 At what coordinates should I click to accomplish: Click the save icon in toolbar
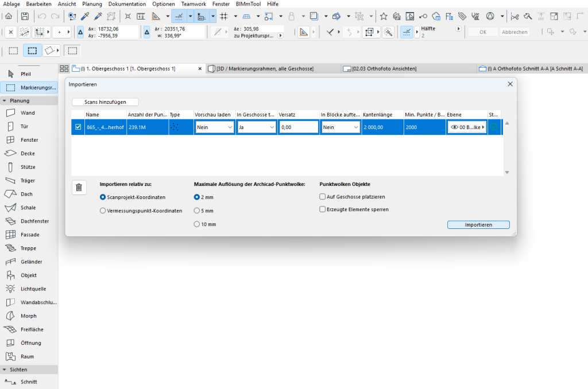pyautogui.click(x=25, y=16)
